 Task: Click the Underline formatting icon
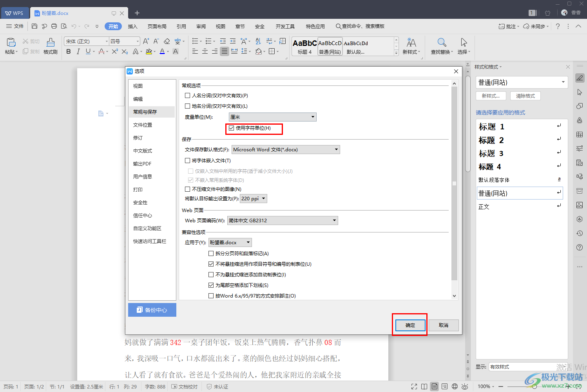88,51
